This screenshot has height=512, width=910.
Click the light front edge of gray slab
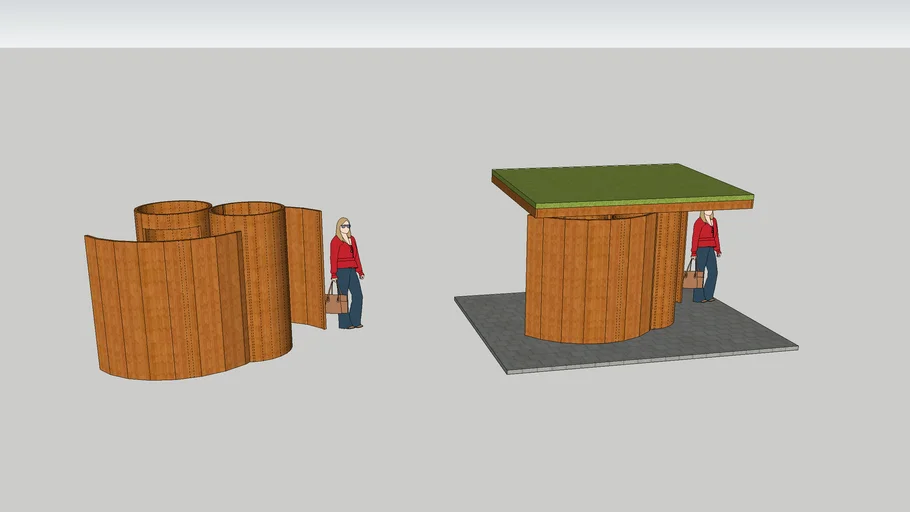[650, 361]
